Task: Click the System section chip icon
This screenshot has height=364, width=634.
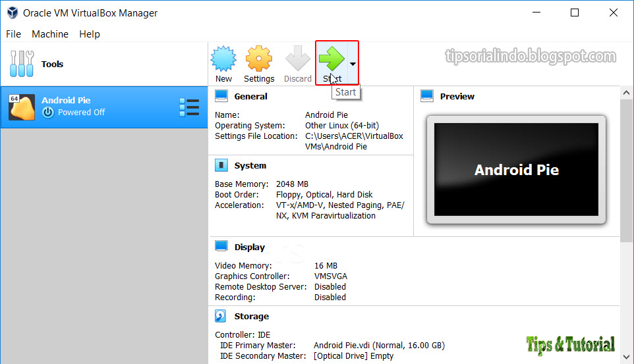Action: 221,165
